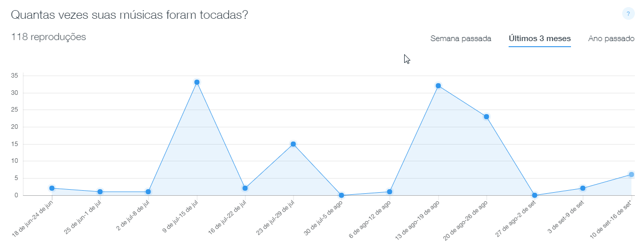Click the peak point for 9 de jul-15 de jul
The image size is (644, 246).
[x=197, y=82]
